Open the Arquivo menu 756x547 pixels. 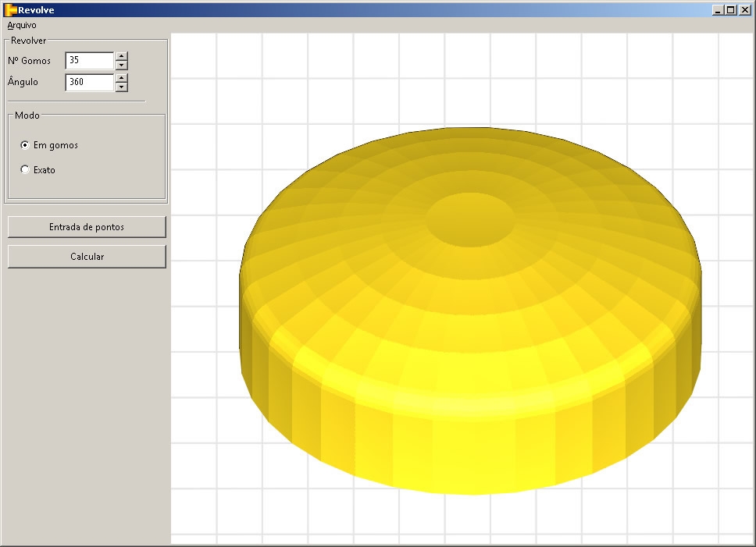[22, 25]
